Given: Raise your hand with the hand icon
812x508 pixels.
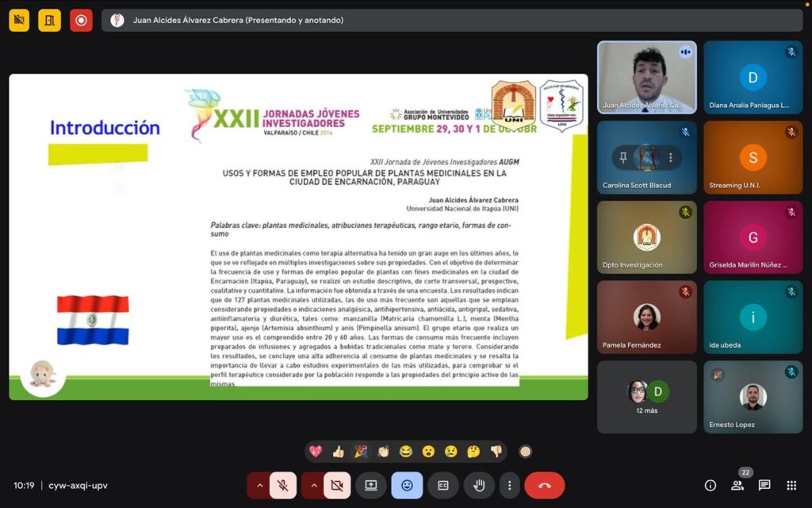Looking at the screenshot, I should click(x=479, y=485).
